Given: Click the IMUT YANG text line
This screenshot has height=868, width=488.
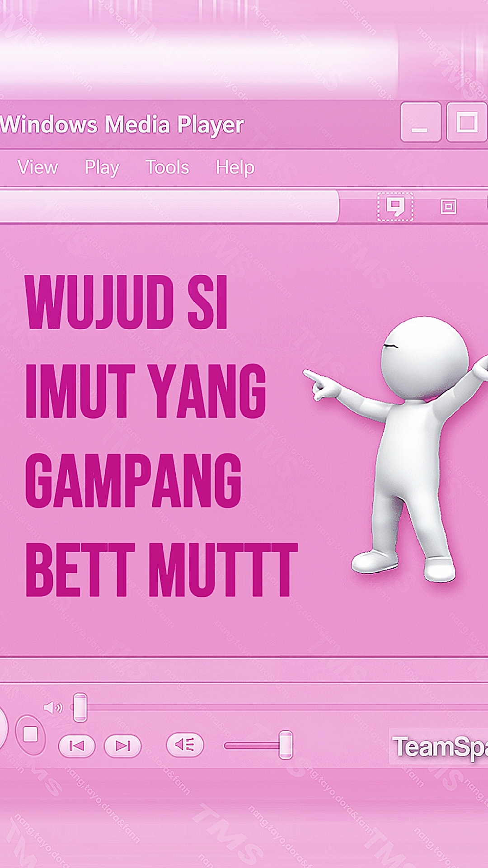Looking at the screenshot, I should (145, 391).
